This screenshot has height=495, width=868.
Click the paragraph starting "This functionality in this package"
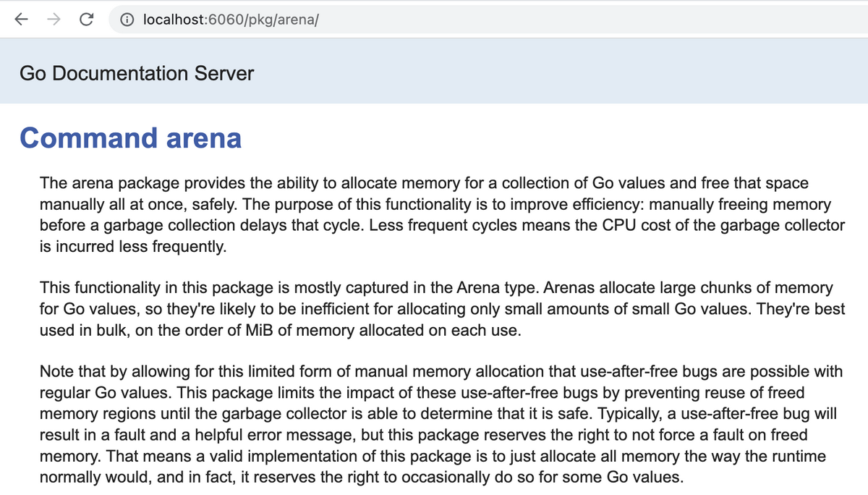[x=442, y=309]
